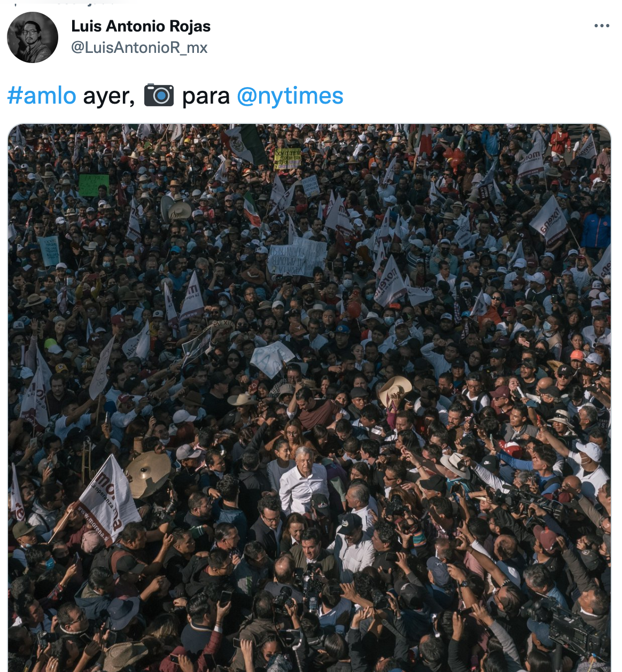Open Luis Antonio Rojas profile avatar

pos(33,37)
